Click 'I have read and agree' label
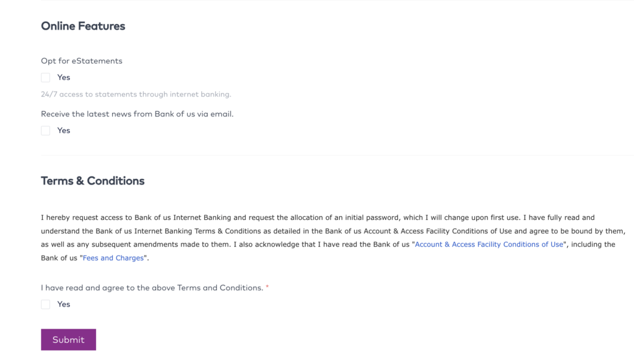 click(152, 288)
